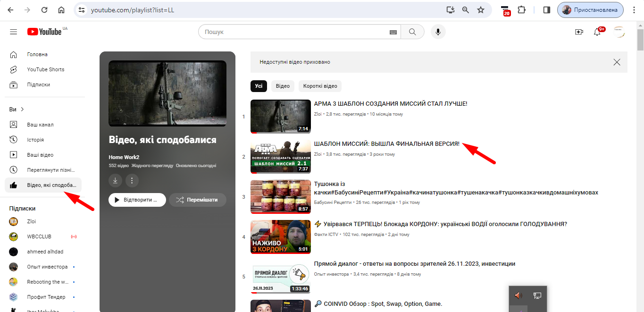Viewport: 644px width, 312px height.
Task: Dismiss the unavailable videos notice
Action: click(x=617, y=62)
